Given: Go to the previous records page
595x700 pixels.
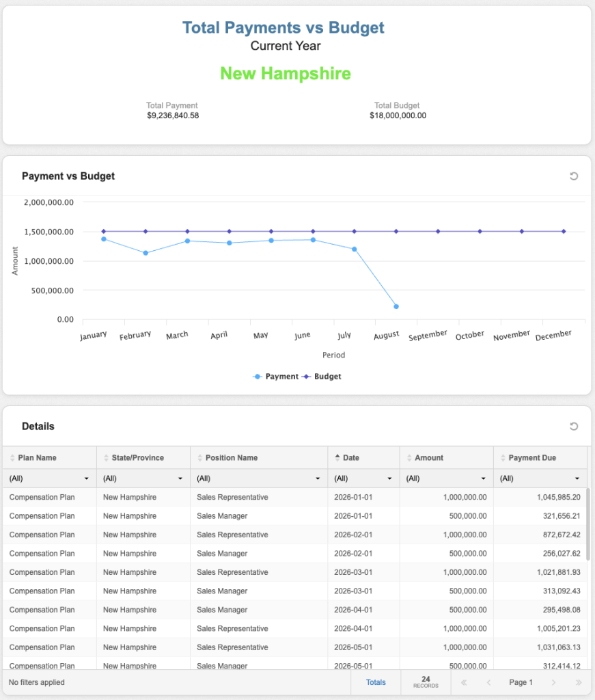Looking at the screenshot, I should pyautogui.click(x=488, y=682).
